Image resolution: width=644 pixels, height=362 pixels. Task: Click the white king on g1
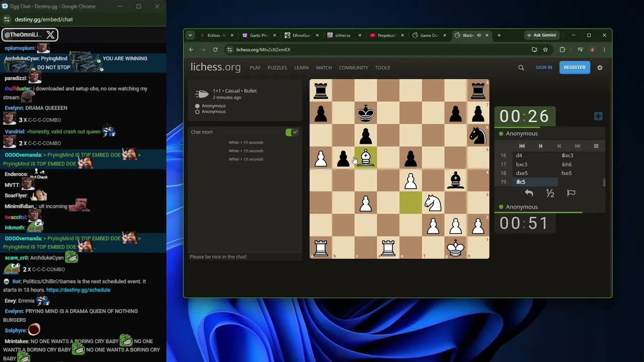(455, 248)
